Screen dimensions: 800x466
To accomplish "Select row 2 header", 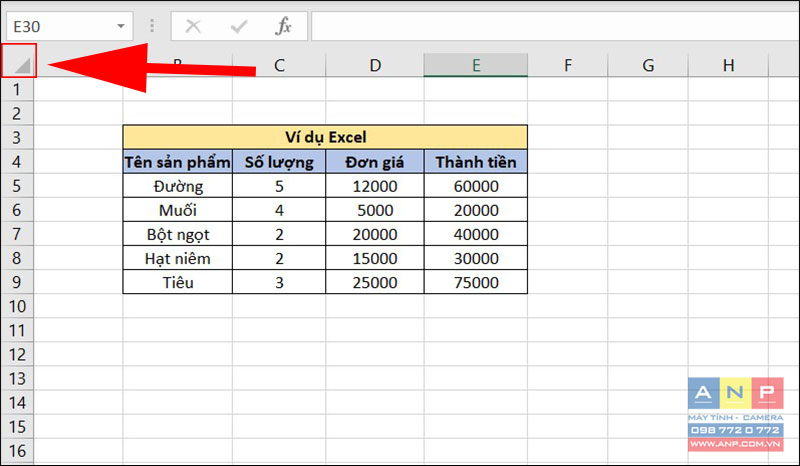I will click(17, 113).
